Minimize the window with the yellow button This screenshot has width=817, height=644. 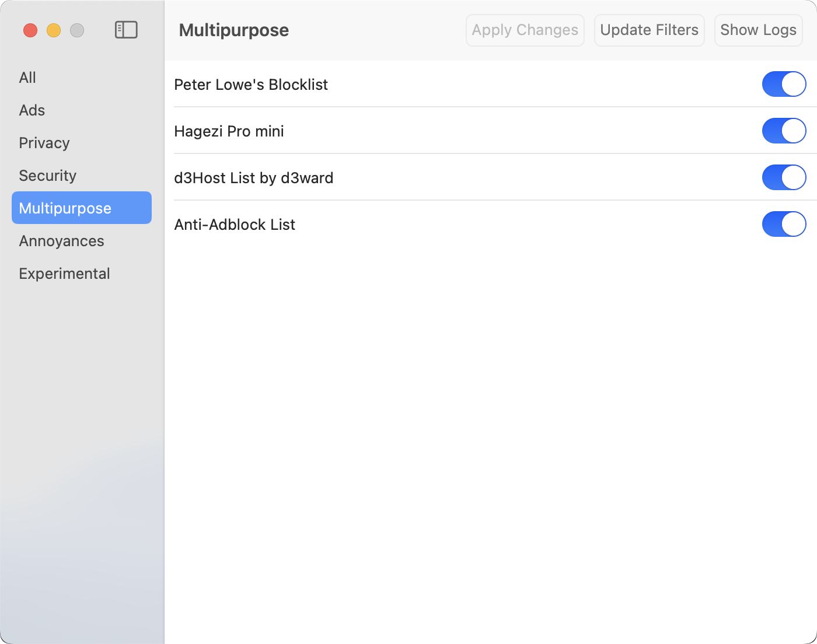coord(54,30)
